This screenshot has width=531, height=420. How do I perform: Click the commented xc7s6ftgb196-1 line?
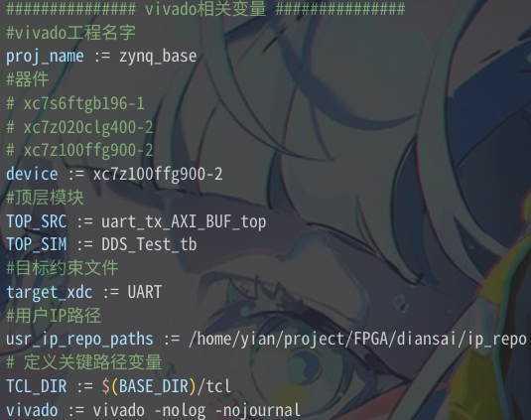click(x=75, y=103)
